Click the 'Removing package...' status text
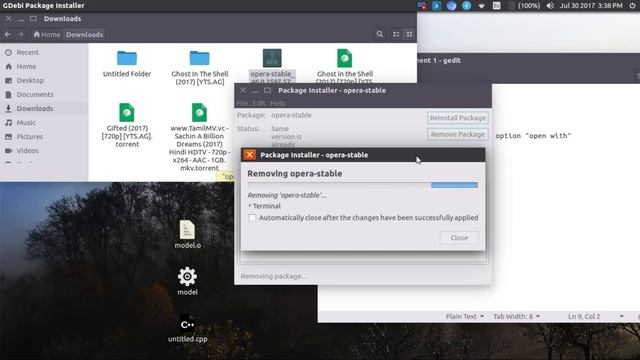The height and width of the screenshot is (360, 640). point(273,276)
